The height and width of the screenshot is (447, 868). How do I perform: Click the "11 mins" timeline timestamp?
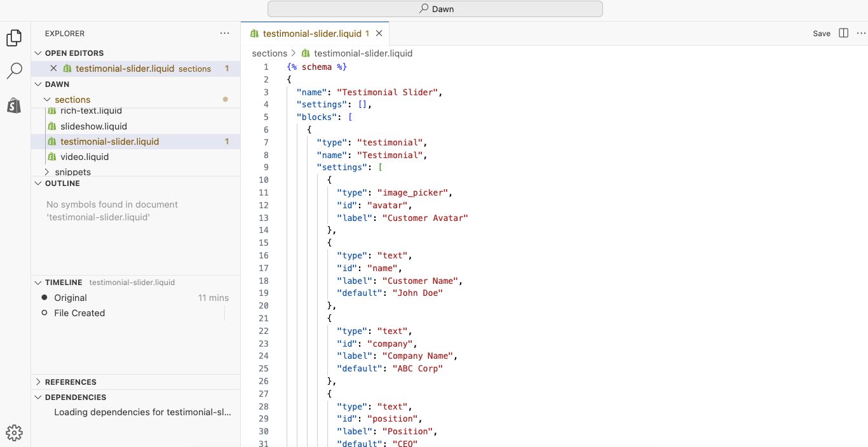tap(214, 298)
